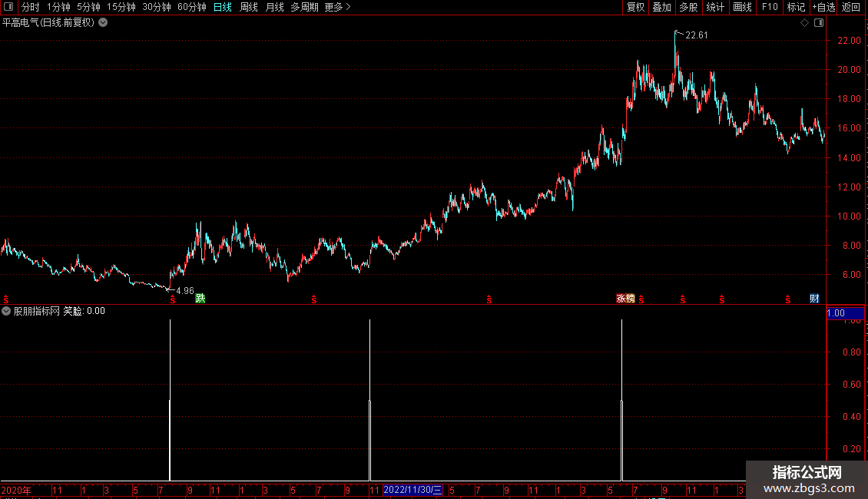Open dropdown beside 平高电气 title

coord(103,23)
